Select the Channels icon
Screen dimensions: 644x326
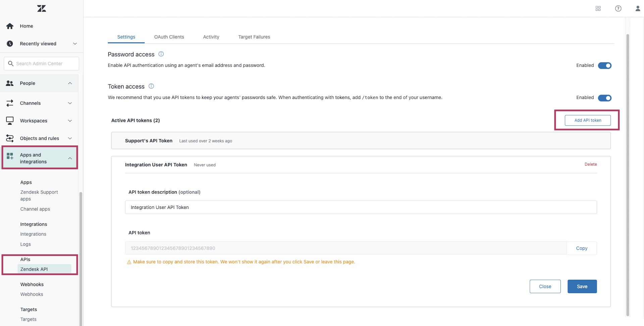pyautogui.click(x=10, y=103)
